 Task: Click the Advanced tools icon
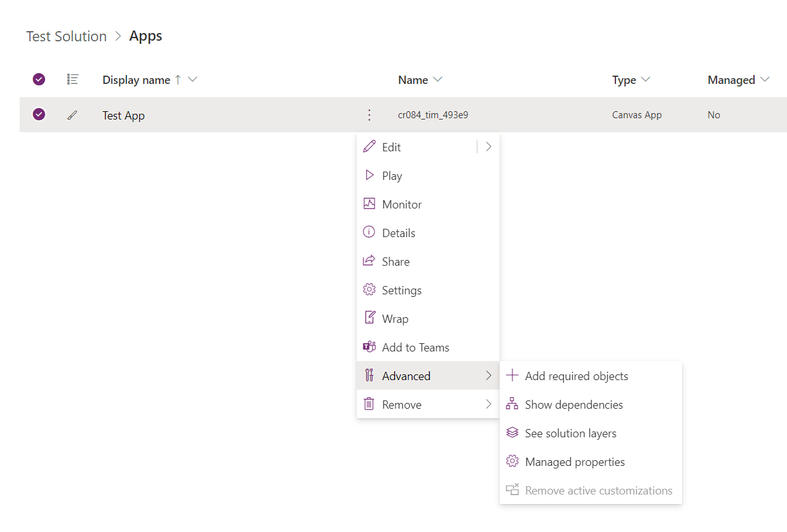coord(369,376)
